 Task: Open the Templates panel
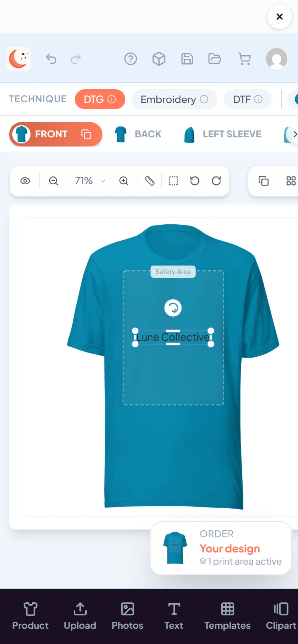pos(228,616)
